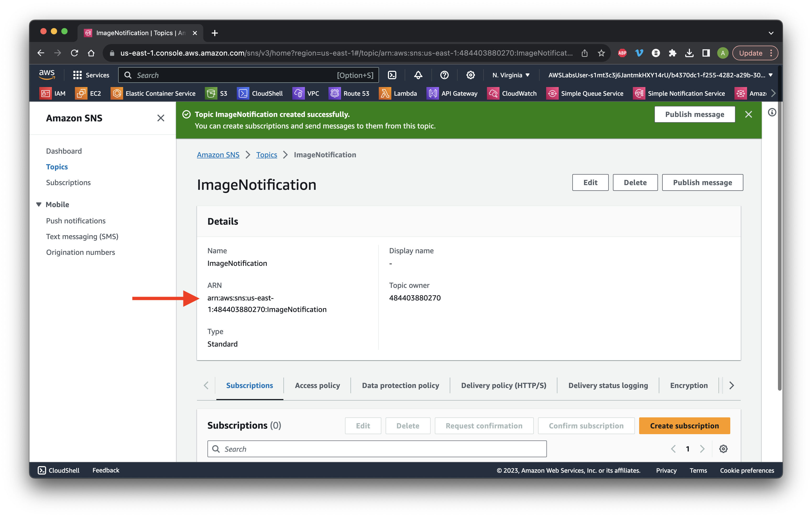
Task: Bookmark this page with star icon
Action: point(601,53)
